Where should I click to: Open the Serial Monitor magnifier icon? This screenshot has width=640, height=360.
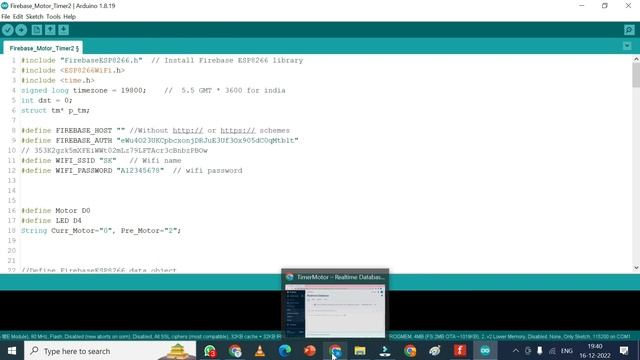[629, 30]
